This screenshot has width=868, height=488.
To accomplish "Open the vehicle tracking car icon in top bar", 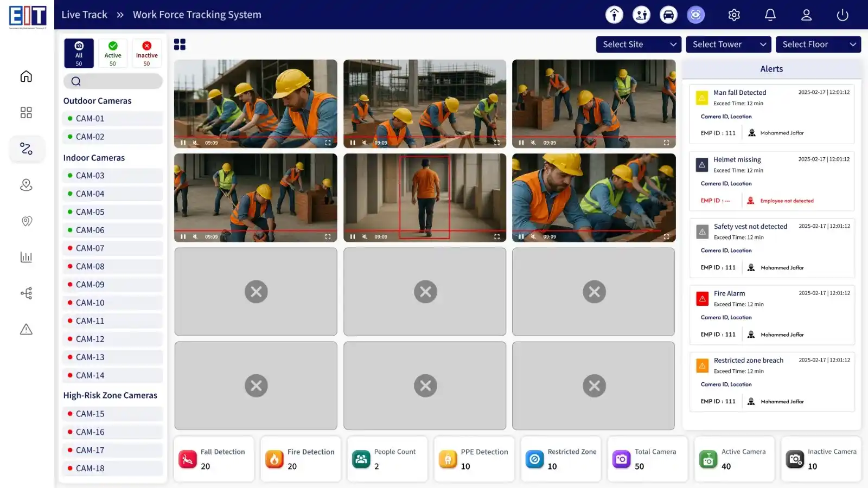I will click(668, 15).
